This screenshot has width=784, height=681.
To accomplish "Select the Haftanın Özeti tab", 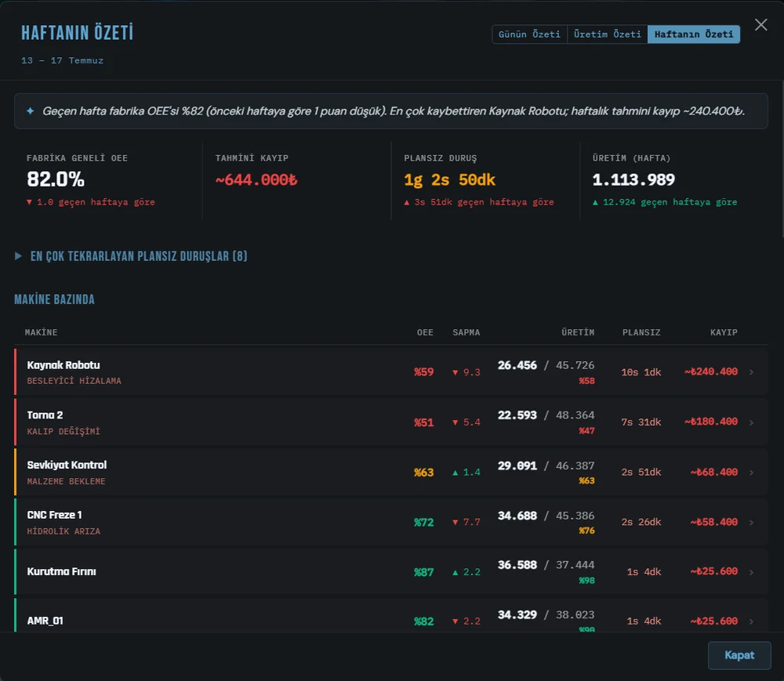I will tap(694, 34).
